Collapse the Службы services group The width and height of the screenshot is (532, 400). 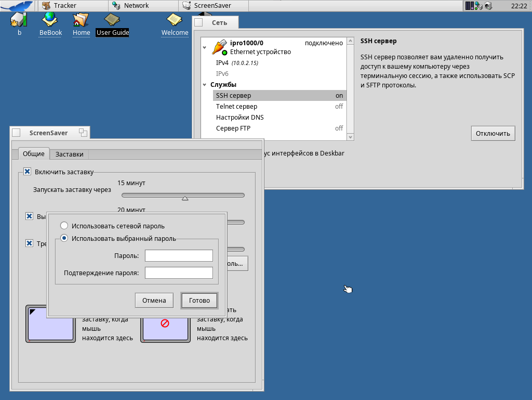coord(205,85)
